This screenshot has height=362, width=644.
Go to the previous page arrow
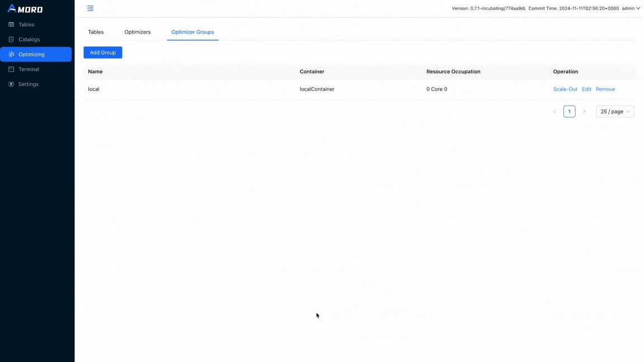(x=555, y=111)
